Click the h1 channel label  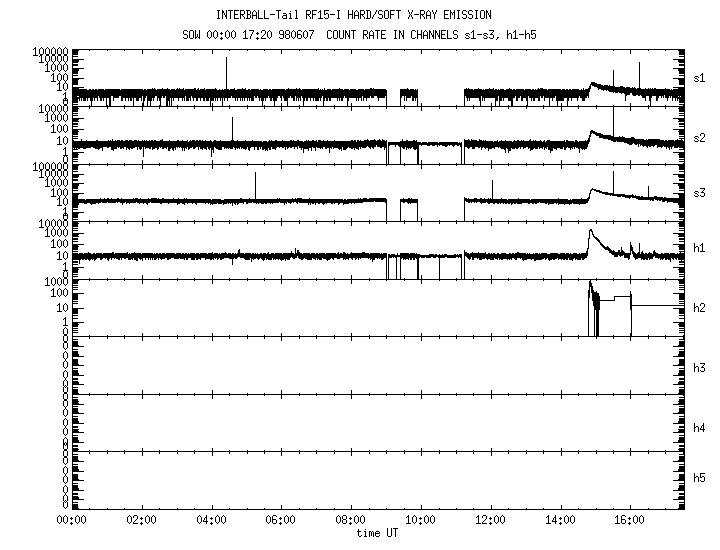699,248
